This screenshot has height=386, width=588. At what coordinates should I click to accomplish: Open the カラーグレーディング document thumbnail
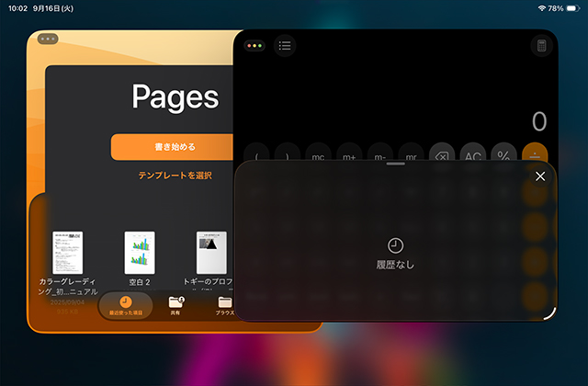click(67, 252)
